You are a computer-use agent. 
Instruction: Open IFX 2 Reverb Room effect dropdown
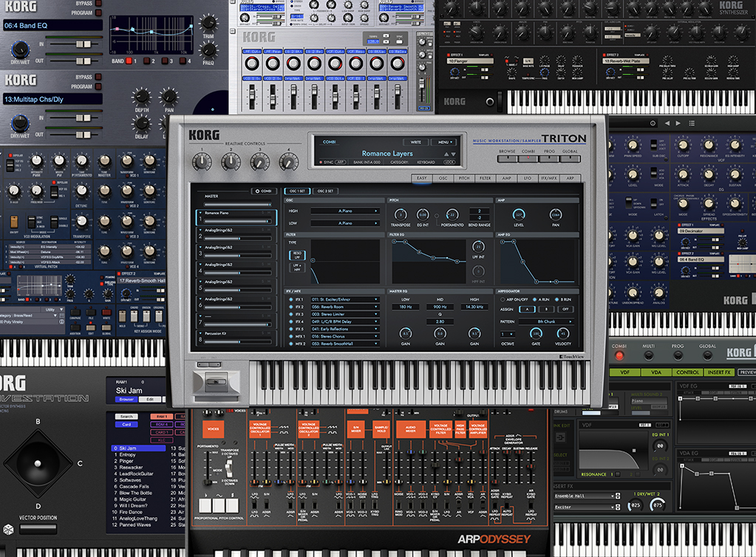click(344, 307)
